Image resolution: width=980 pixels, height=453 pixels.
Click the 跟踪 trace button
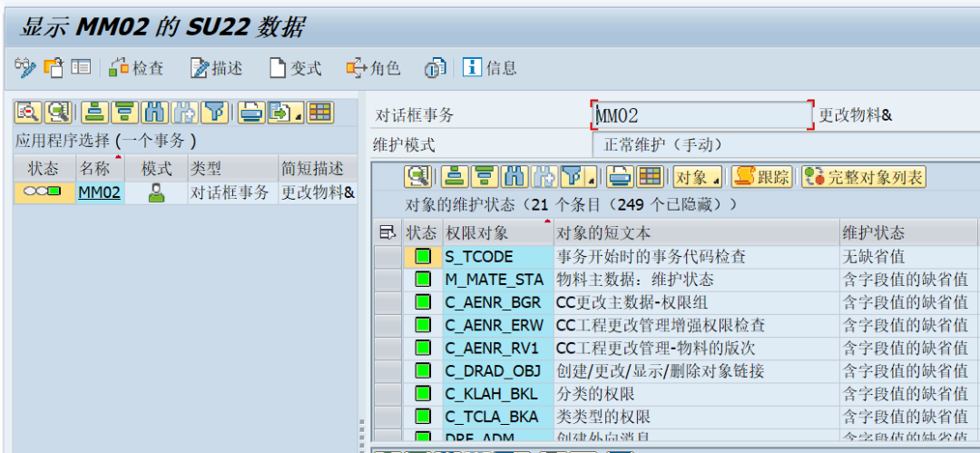click(762, 177)
